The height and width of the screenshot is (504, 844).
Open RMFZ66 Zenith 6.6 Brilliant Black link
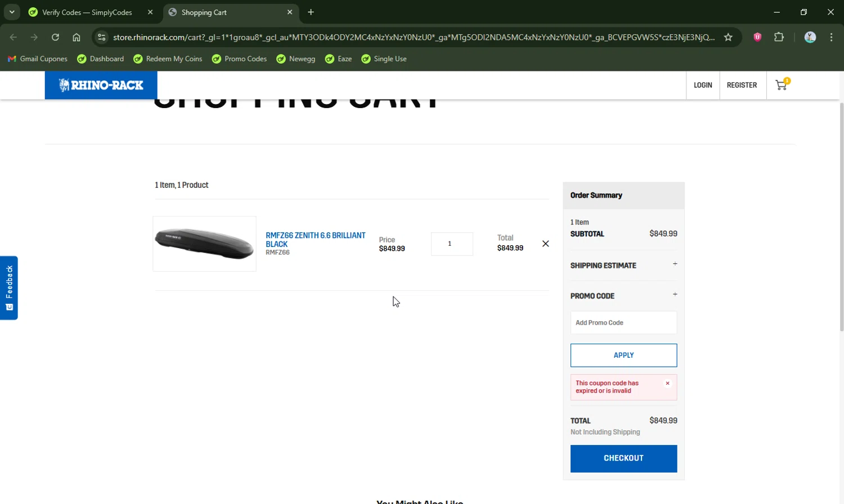315,240
